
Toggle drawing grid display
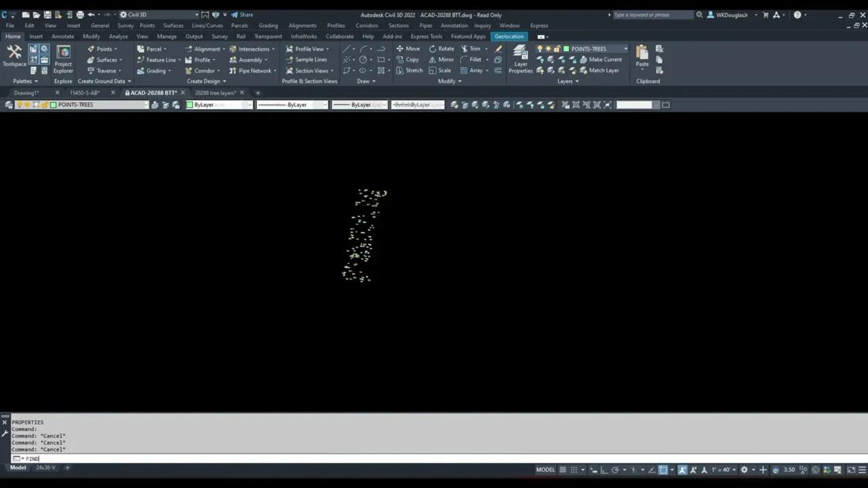562,470
